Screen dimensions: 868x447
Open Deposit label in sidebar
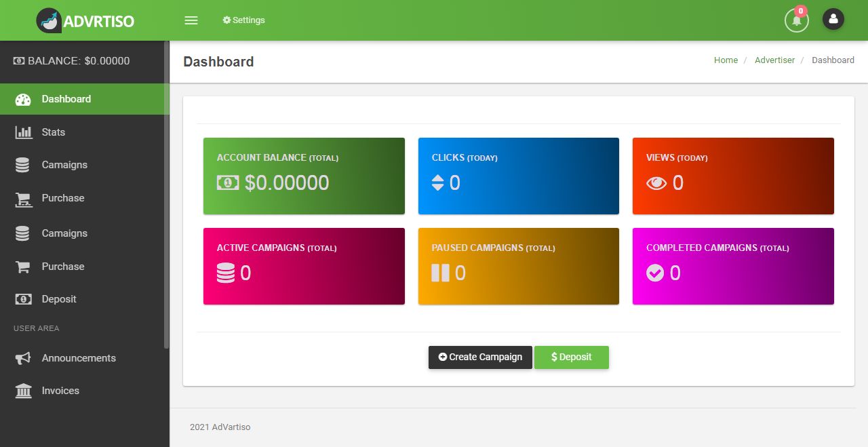pos(59,299)
